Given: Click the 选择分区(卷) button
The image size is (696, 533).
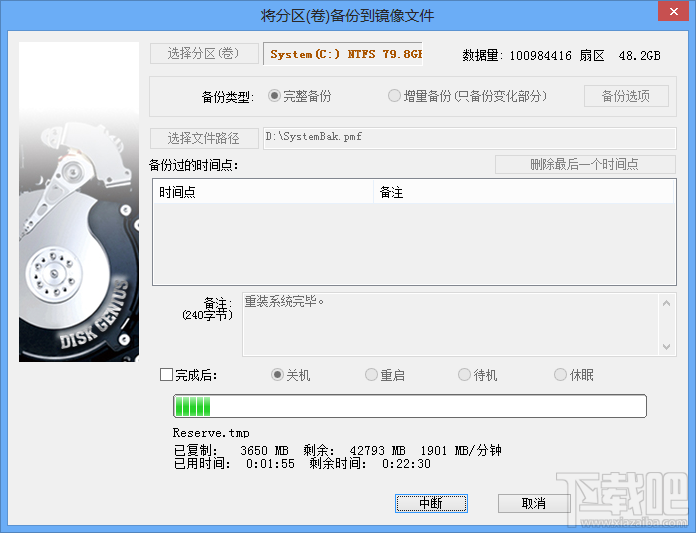Looking at the screenshot, I should click(x=204, y=54).
